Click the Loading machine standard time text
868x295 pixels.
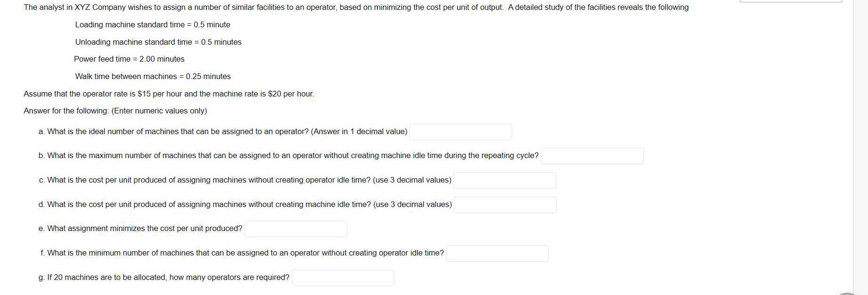click(152, 24)
